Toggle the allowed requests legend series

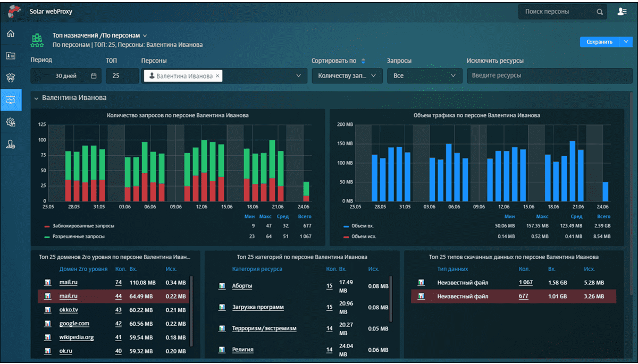coord(79,236)
